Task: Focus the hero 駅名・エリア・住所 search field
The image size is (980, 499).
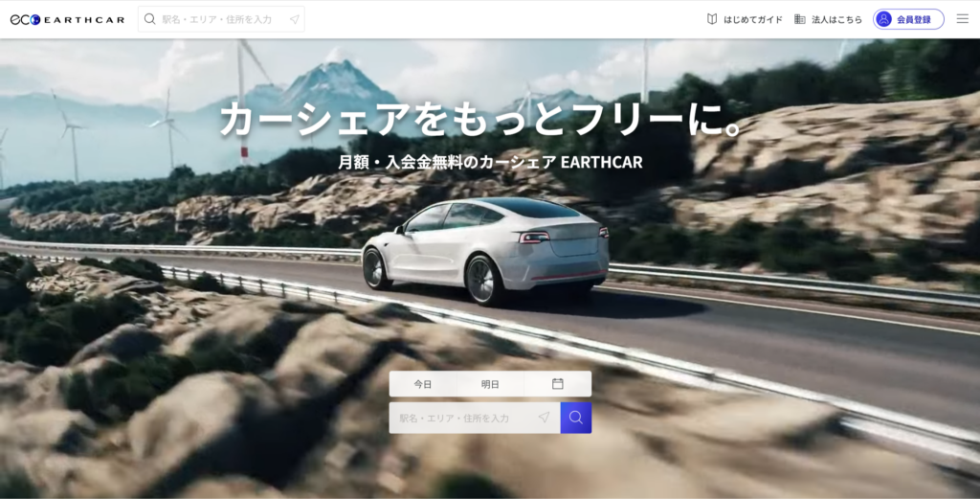Action: (x=459, y=419)
